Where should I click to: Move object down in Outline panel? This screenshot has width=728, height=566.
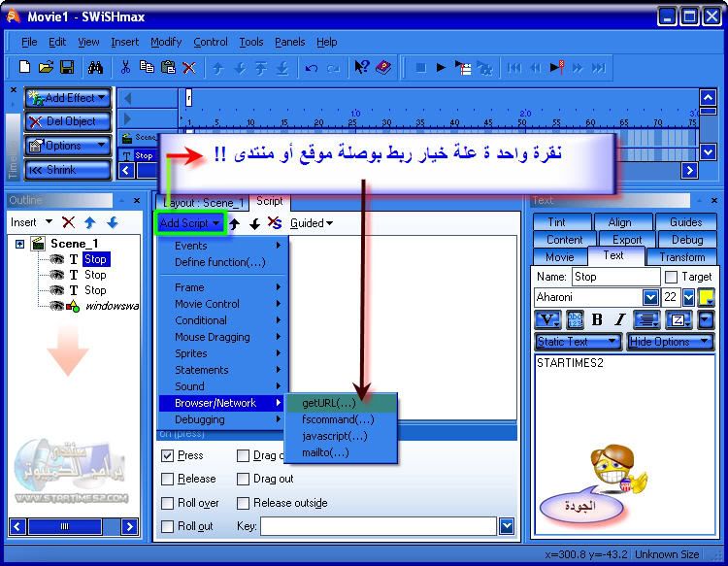[113, 223]
